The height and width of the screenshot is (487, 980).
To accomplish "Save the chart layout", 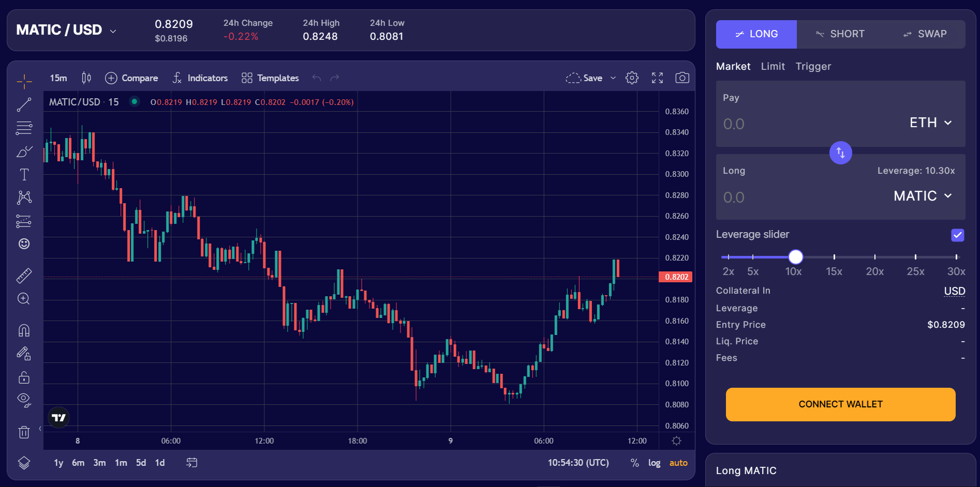I will (584, 78).
